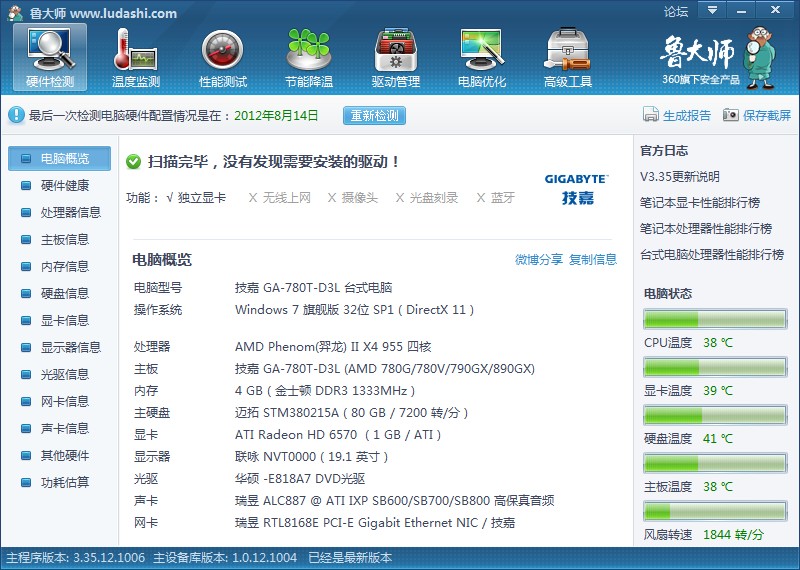Screen dimensions: 800x570
Task: Click the processor value AMD Phenom II X4 955
Action: [x=333, y=347]
